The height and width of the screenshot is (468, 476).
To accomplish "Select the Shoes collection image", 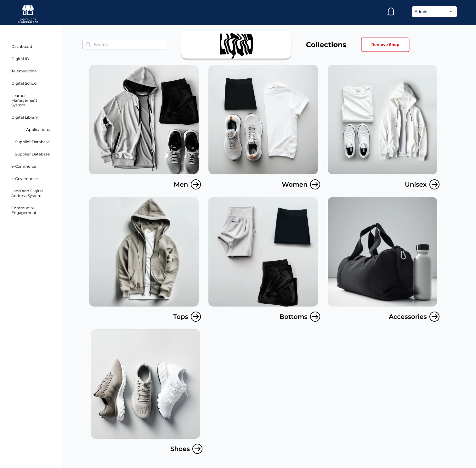I will pyautogui.click(x=145, y=384).
